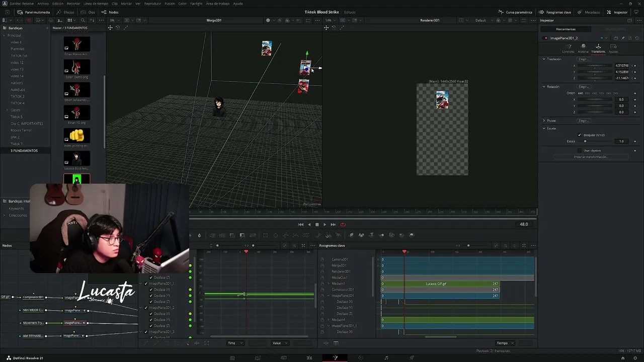Collapse the Escala section

544,128
